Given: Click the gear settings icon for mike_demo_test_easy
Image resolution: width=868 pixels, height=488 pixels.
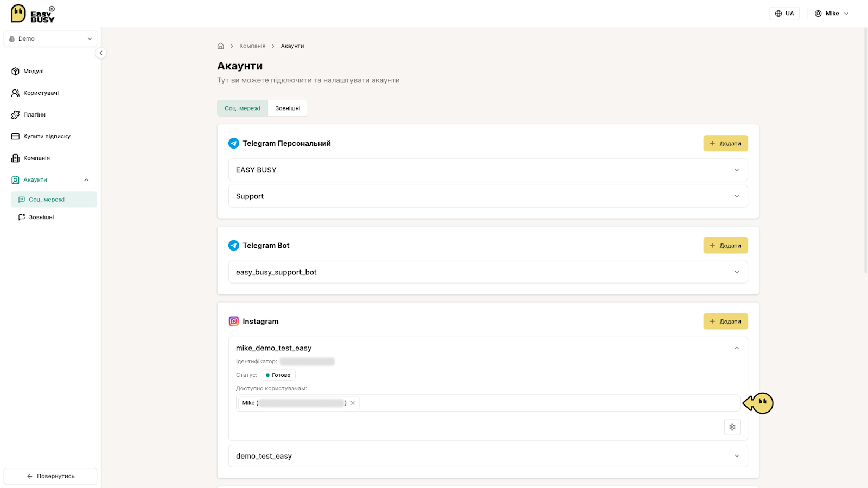Looking at the screenshot, I should coord(732,427).
